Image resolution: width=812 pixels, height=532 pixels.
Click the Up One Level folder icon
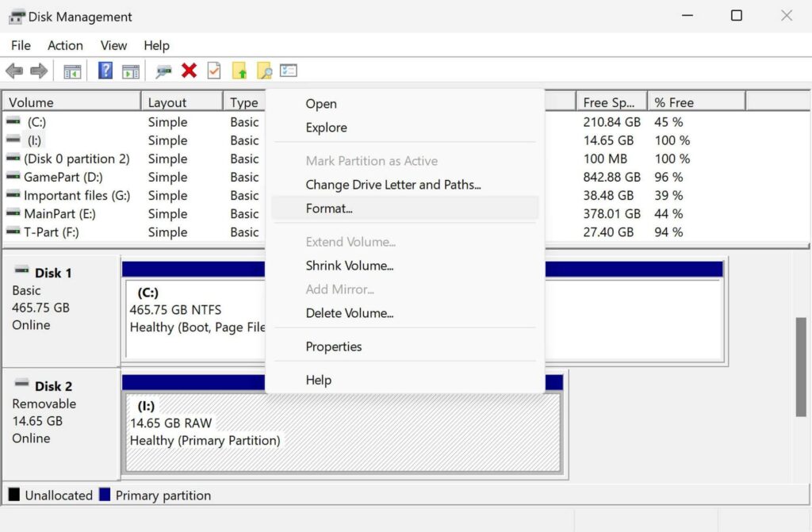click(240, 70)
